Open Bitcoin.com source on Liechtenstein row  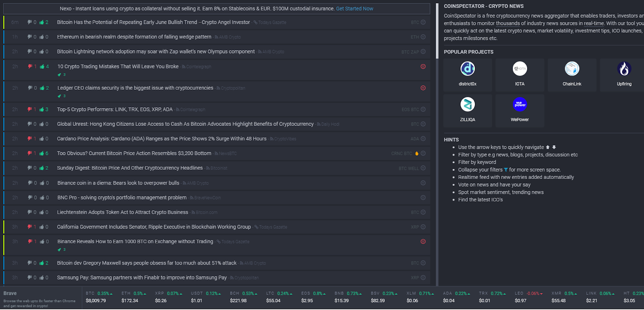[x=206, y=213]
